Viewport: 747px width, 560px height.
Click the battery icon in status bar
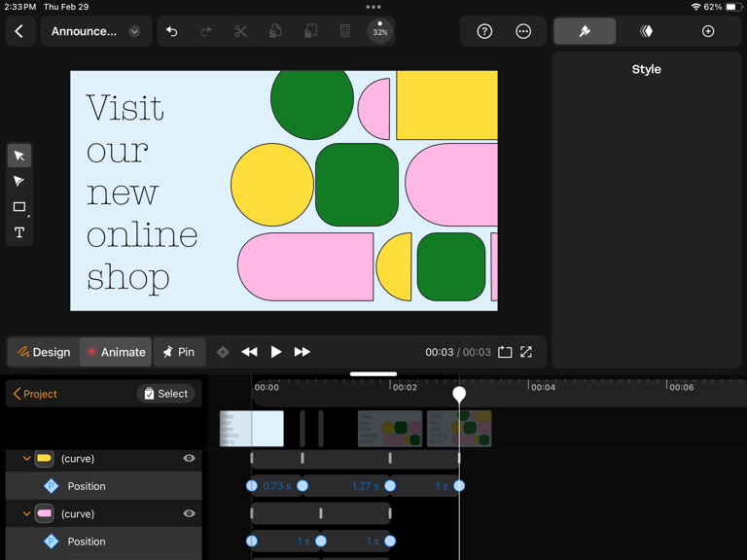coord(733,7)
